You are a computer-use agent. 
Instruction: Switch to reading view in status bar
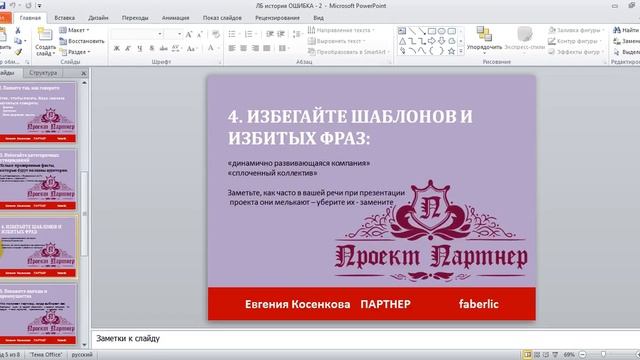click(x=546, y=355)
